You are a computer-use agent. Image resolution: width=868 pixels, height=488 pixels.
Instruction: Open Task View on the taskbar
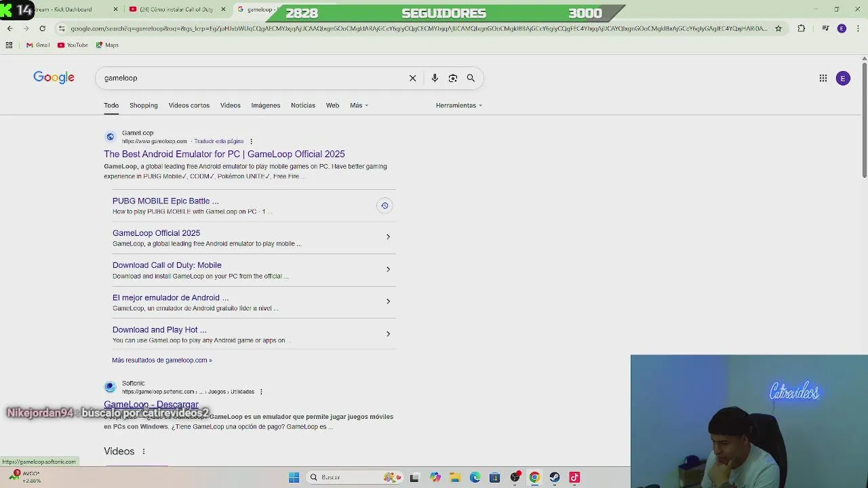pyautogui.click(x=414, y=477)
